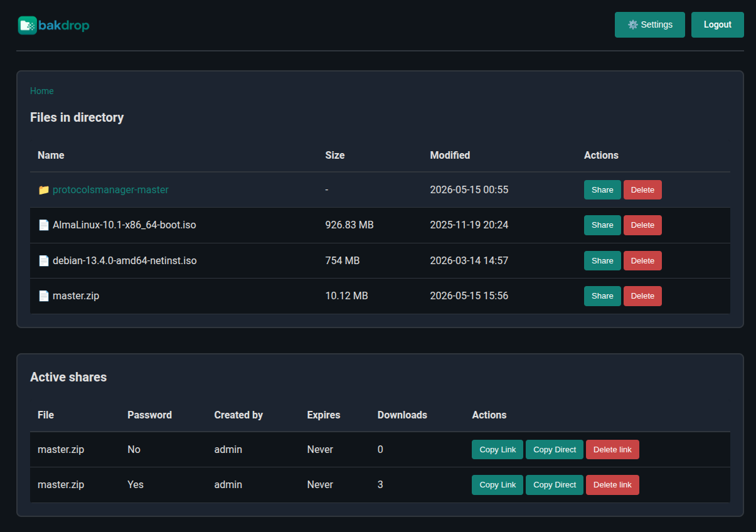This screenshot has width=756, height=532.
Task: Click the Password column header in Active shares
Action: click(149, 415)
